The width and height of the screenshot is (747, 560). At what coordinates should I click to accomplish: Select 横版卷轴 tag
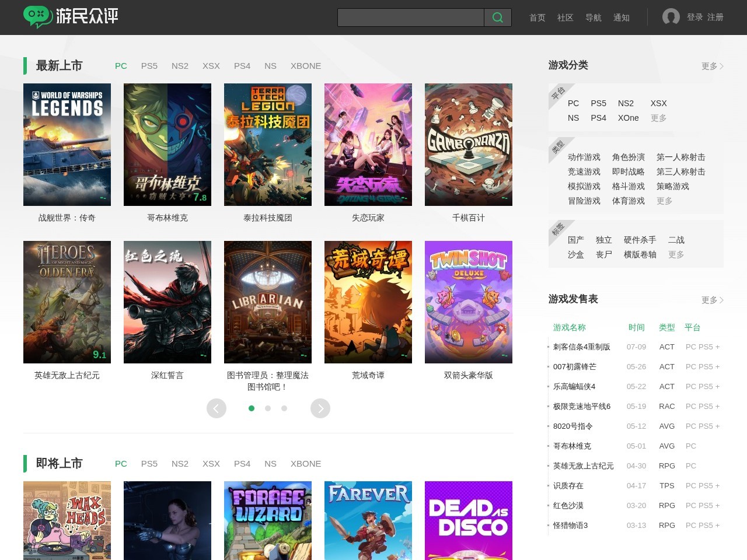pos(640,254)
